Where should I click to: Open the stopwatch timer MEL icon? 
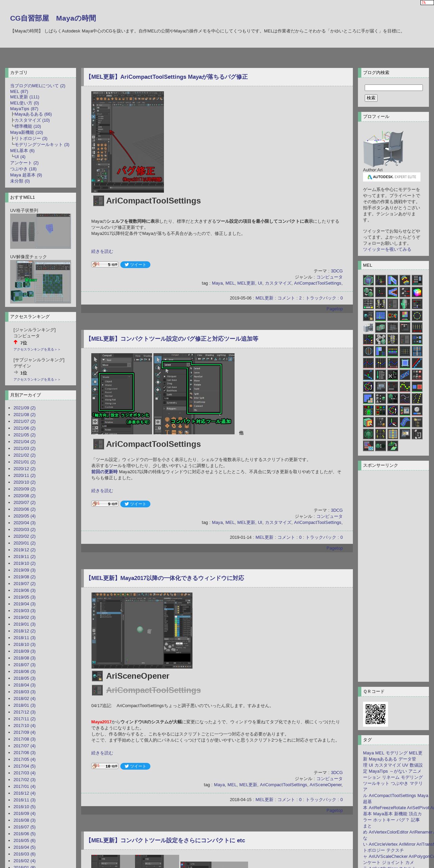pyautogui.click(x=417, y=410)
